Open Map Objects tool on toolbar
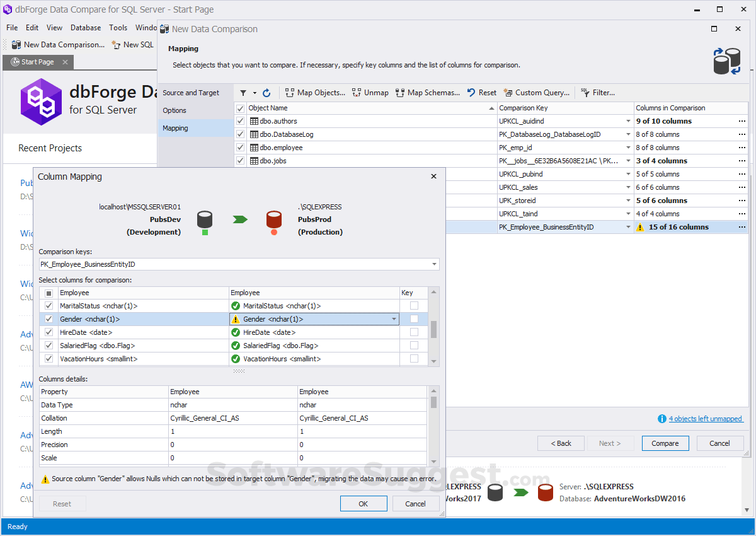 pos(315,93)
